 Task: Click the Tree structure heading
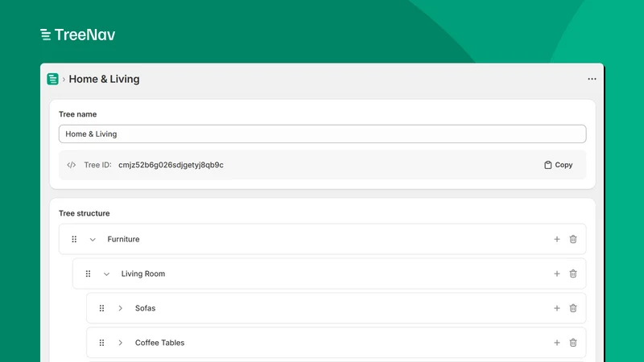click(x=85, y=213)
